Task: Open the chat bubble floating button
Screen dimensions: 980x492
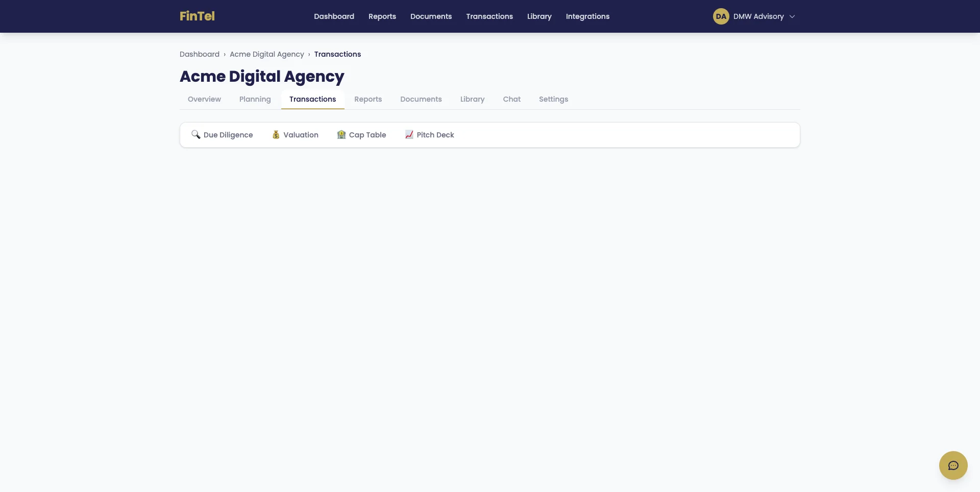Action: tap(953, 465)
